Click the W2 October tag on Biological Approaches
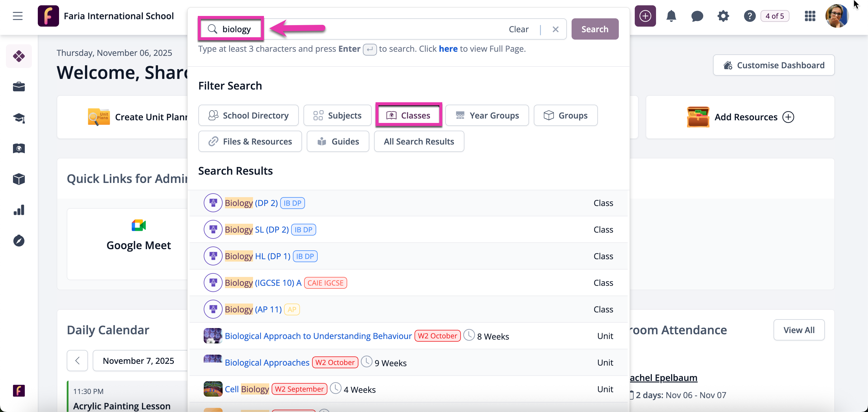The image size is (868, 412). (x=335, y=363)
